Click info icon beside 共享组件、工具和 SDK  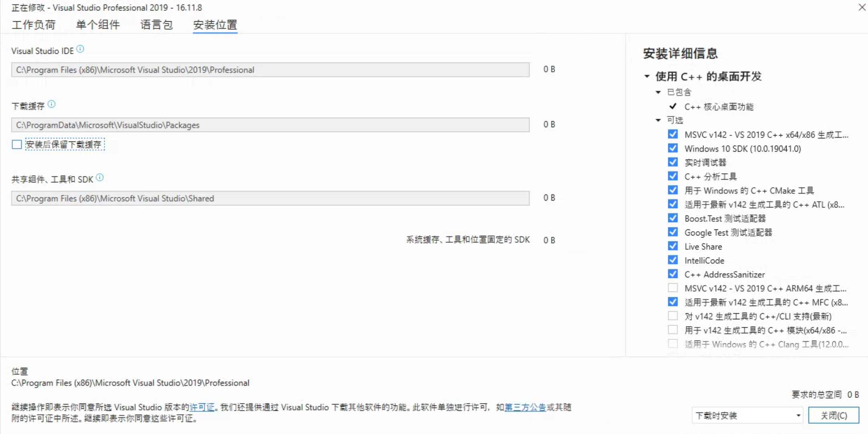[100, 178]
